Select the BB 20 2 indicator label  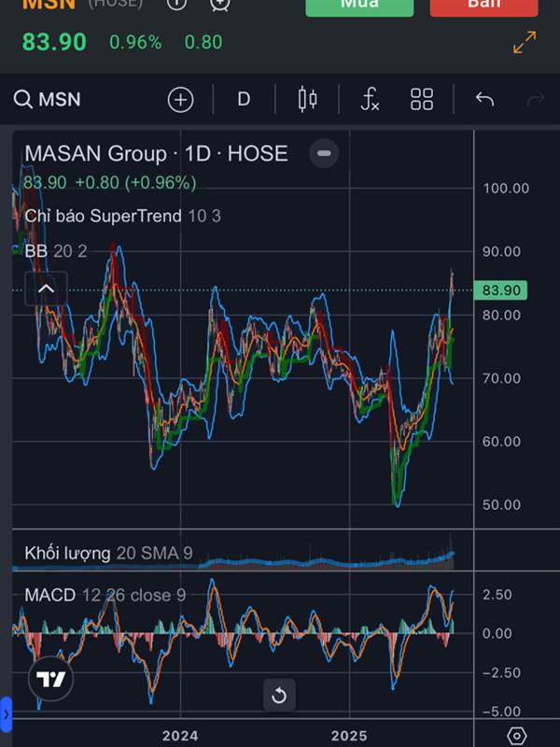tap(56, 251)
